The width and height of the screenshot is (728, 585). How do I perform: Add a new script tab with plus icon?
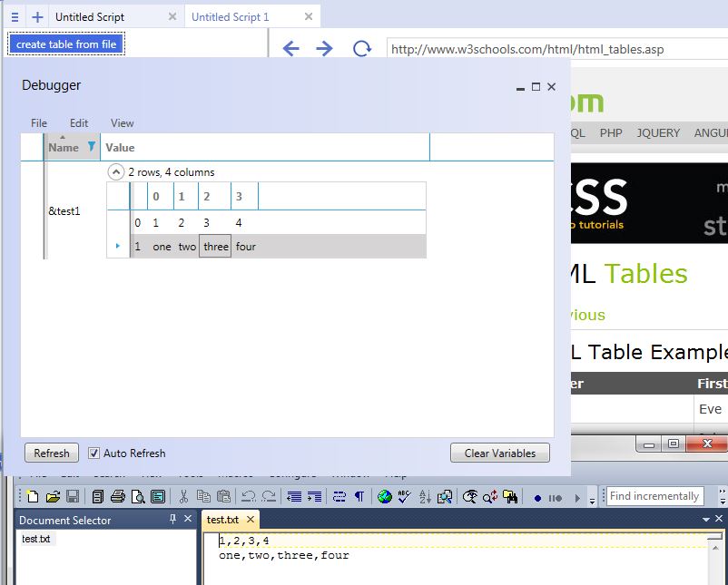[x=37, y=17]
